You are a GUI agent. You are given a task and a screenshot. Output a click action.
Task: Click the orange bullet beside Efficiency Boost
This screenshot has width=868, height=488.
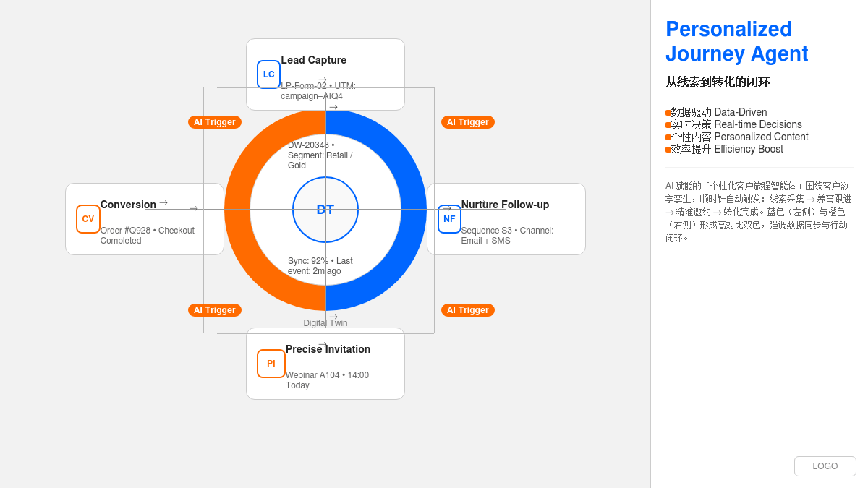tap(668, 150)
